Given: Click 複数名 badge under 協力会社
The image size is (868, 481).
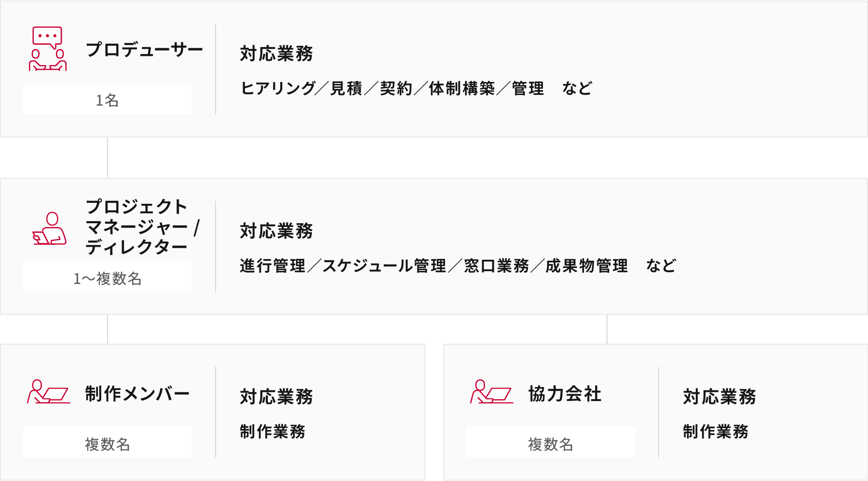Looking at the screenshot, I should (550, 443).
